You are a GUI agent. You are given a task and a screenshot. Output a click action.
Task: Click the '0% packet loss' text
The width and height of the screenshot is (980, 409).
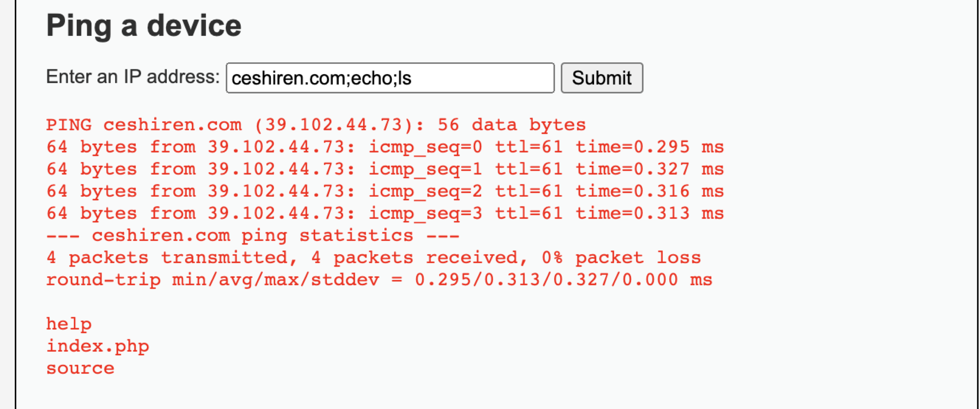pyautogui.click(x=621, y=258)
